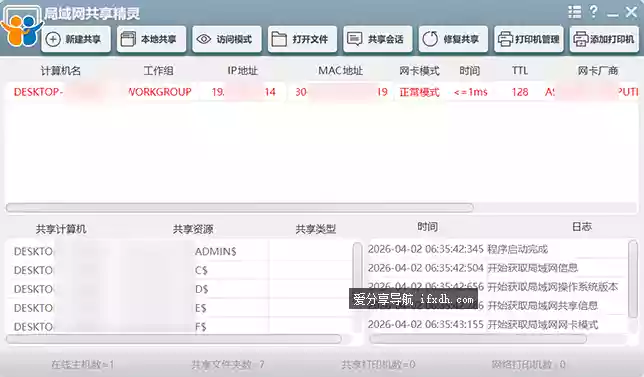This screenshot has width=644, height=377.
Task: Select the D$ share row
Action: (x=179, y=289)
